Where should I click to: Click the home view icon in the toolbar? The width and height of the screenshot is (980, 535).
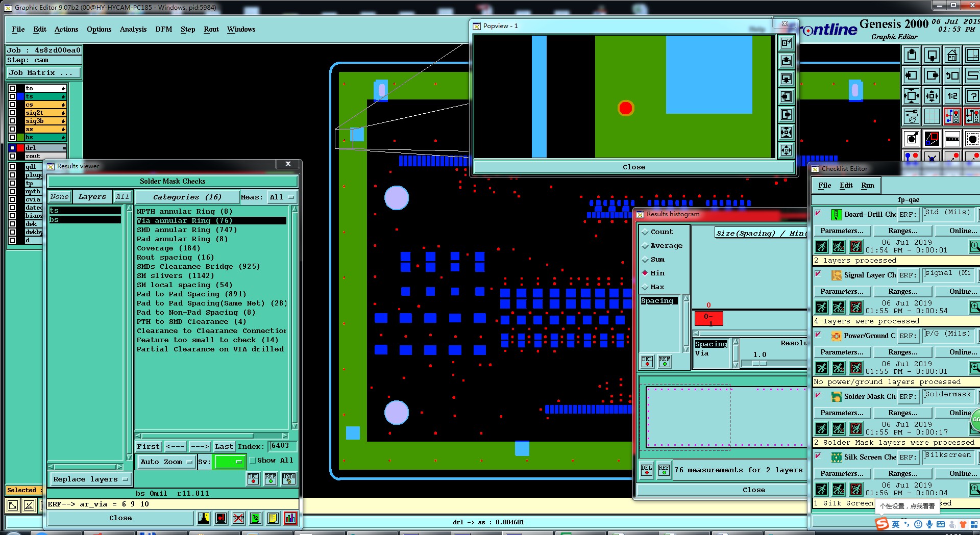click(952, 55)
